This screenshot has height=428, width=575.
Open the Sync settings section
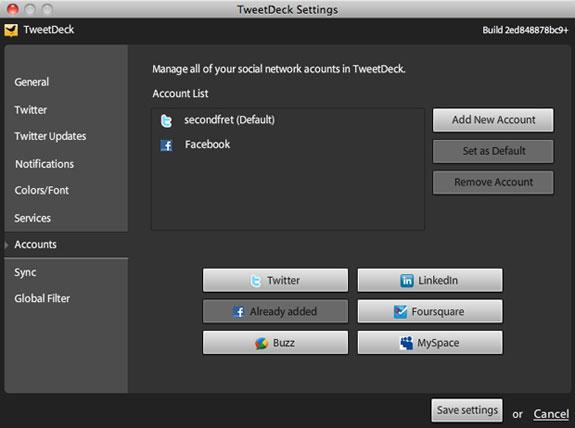tap(25, 272)
